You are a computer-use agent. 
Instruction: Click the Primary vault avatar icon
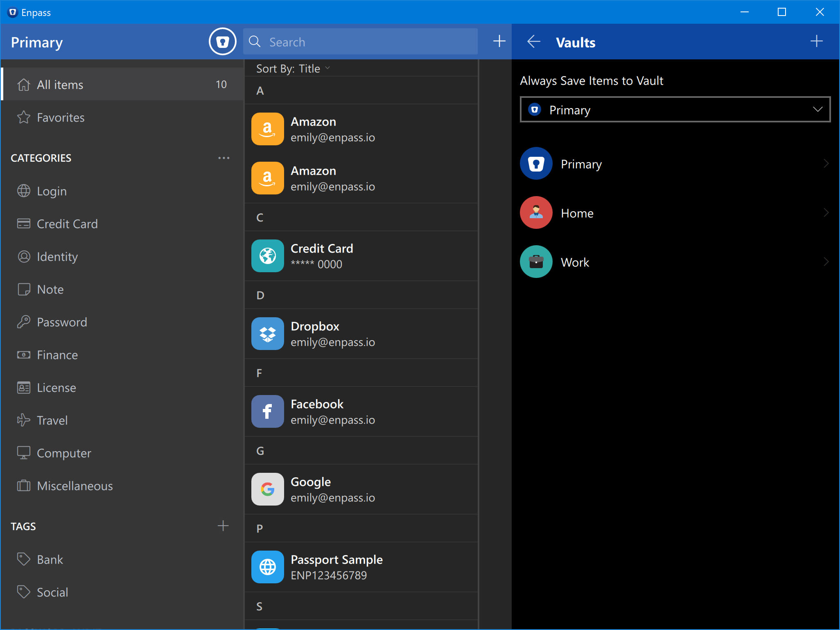pos(536,163)
